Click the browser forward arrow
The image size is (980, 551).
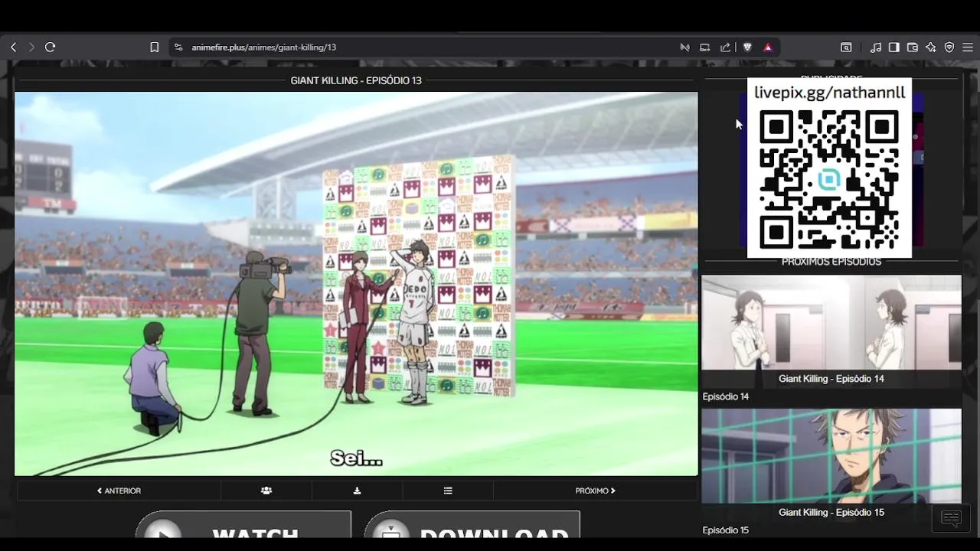31,47
